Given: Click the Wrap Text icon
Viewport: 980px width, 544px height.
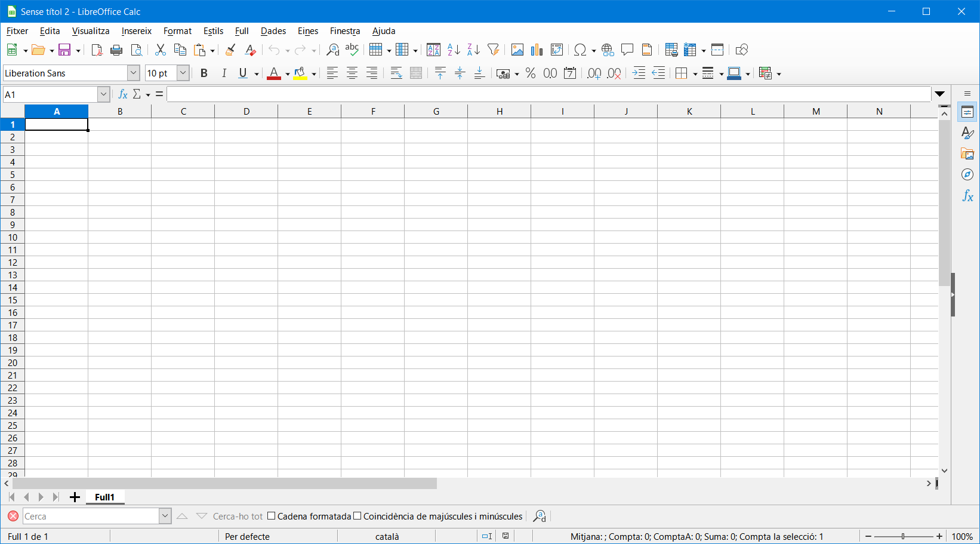Looking at the screenshot, I should [396, 73].
